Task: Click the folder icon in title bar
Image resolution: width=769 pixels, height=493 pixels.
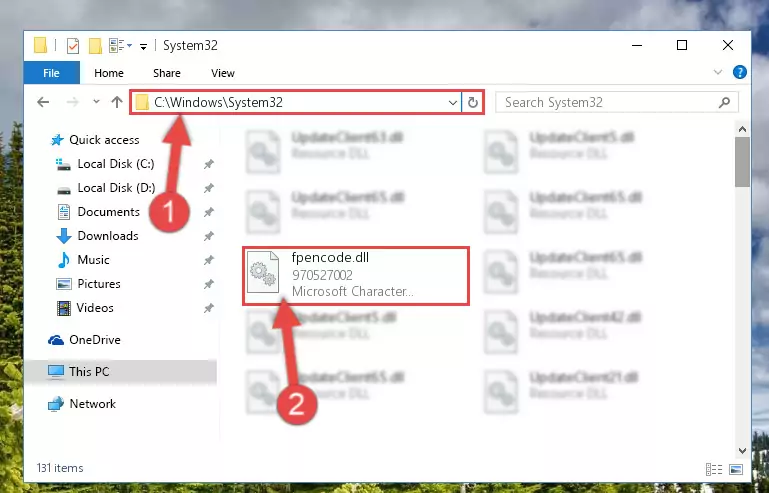Action: pyautogui.click(x=40, y=46)
